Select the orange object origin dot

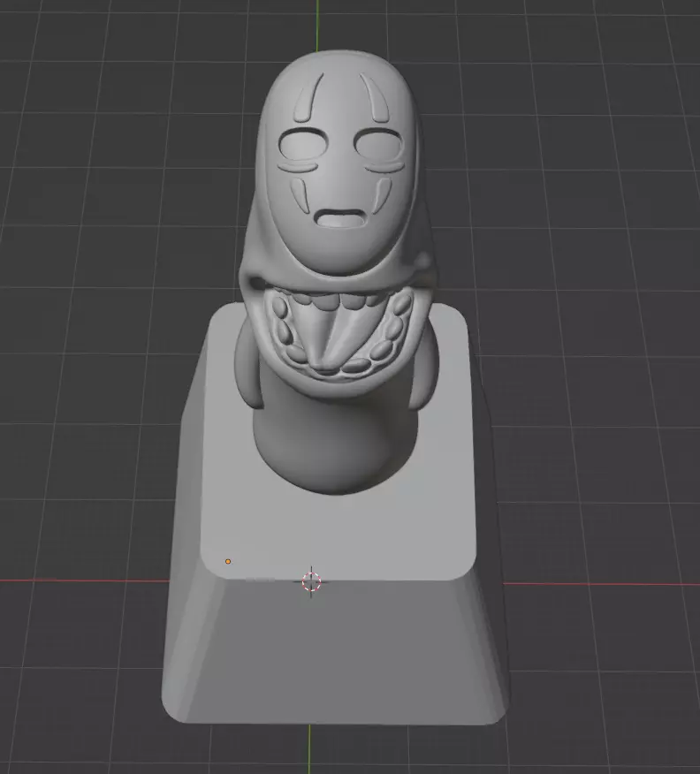pos(227,561)
